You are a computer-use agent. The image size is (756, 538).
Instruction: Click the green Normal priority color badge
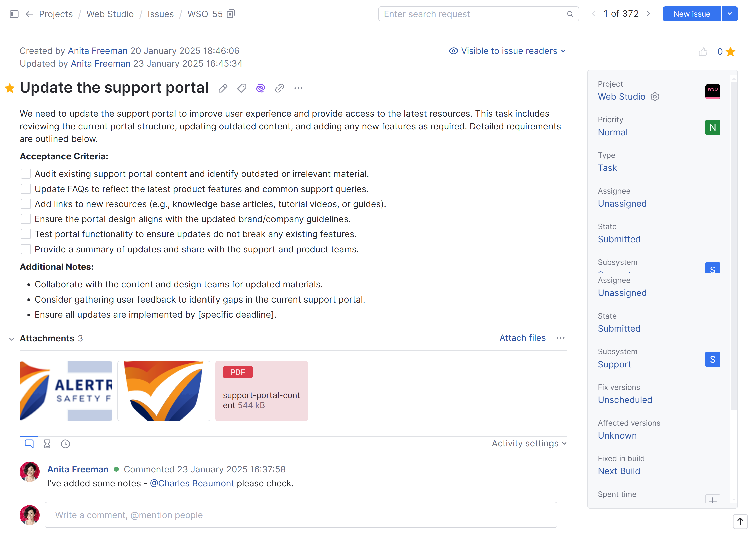pos(712,127)
